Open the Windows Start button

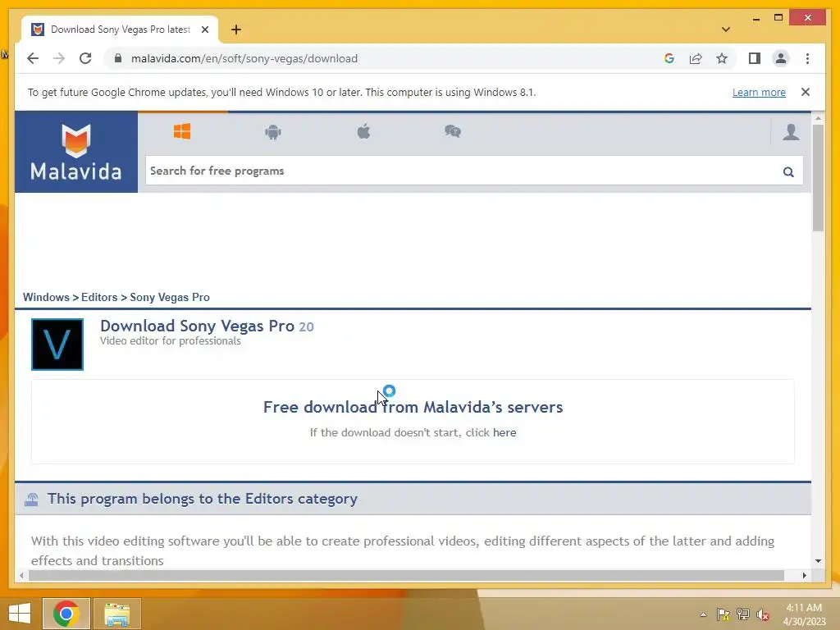pos(20,614)
